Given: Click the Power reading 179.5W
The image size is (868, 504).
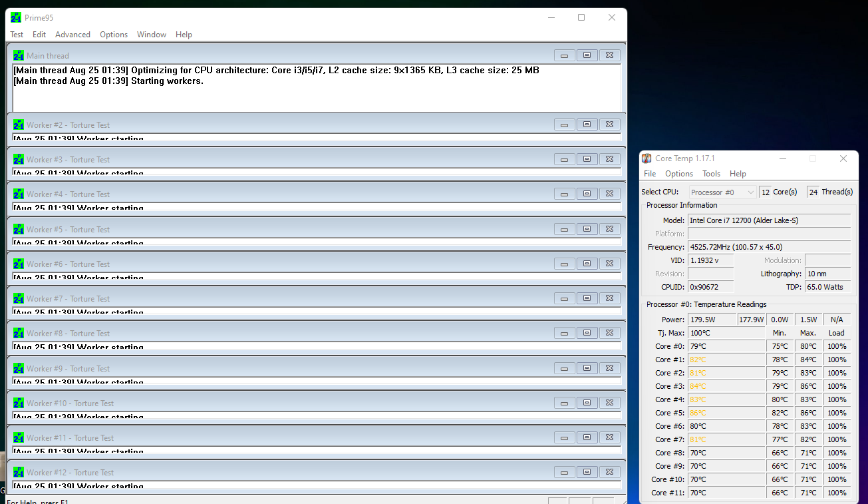Looking at the screenshot, I should [x=712, y=320].
